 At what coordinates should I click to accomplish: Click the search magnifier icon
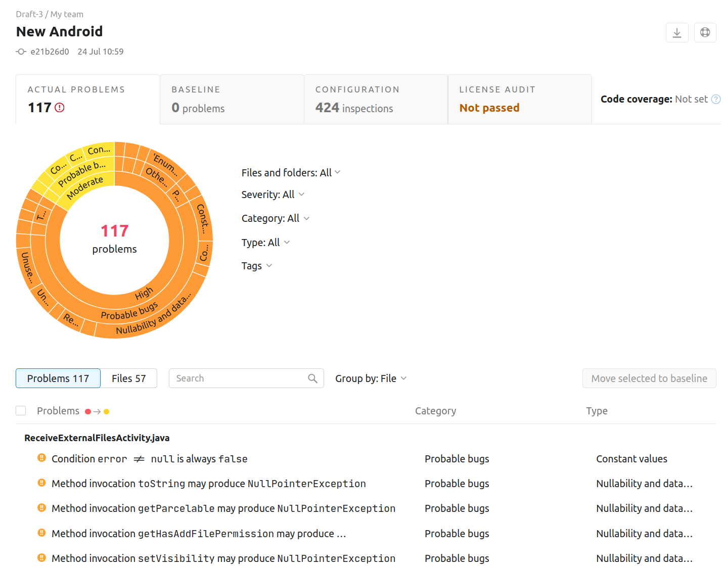[313, 378]
